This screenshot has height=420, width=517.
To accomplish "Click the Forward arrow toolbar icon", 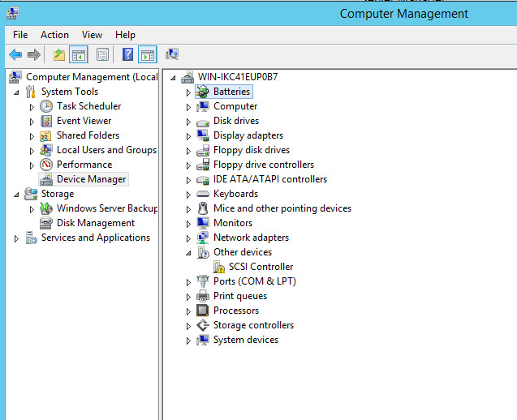I will coord(34,54).
